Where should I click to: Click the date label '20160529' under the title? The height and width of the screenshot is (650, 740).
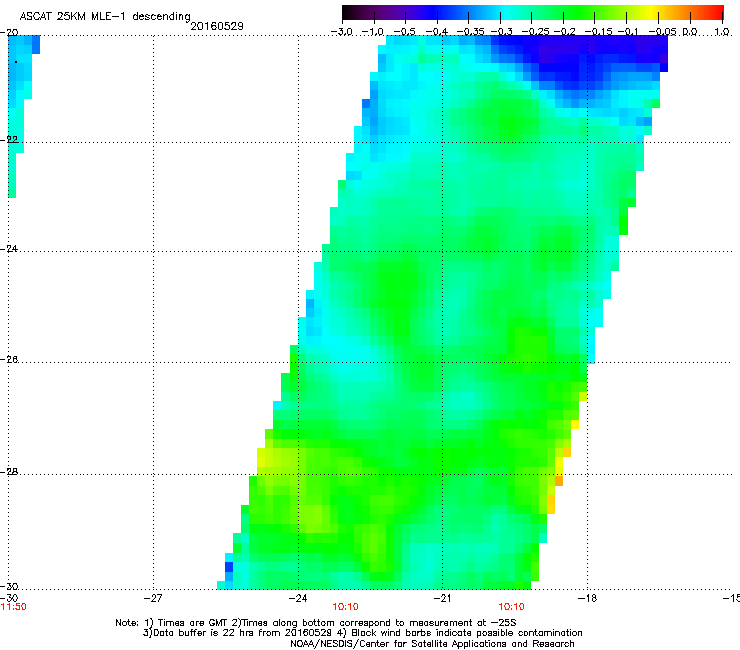tap(217, 26)
